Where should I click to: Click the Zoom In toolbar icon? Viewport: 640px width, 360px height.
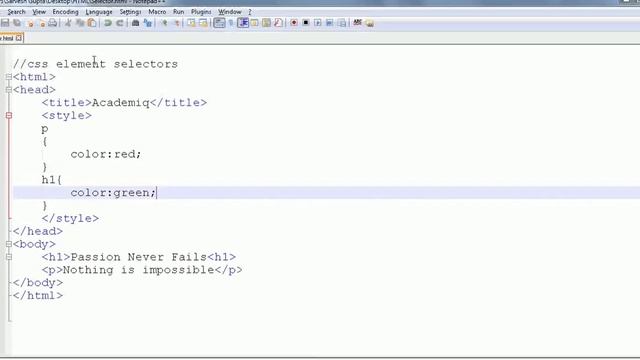pyautogui.click(x=164, y=23)
